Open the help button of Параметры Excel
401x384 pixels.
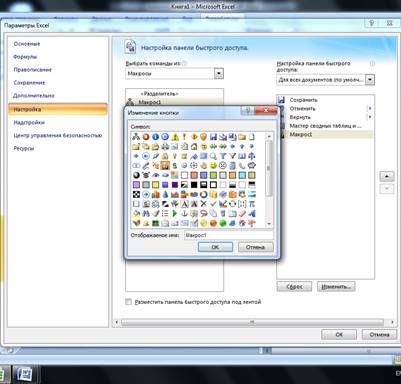tap(372, 23)
